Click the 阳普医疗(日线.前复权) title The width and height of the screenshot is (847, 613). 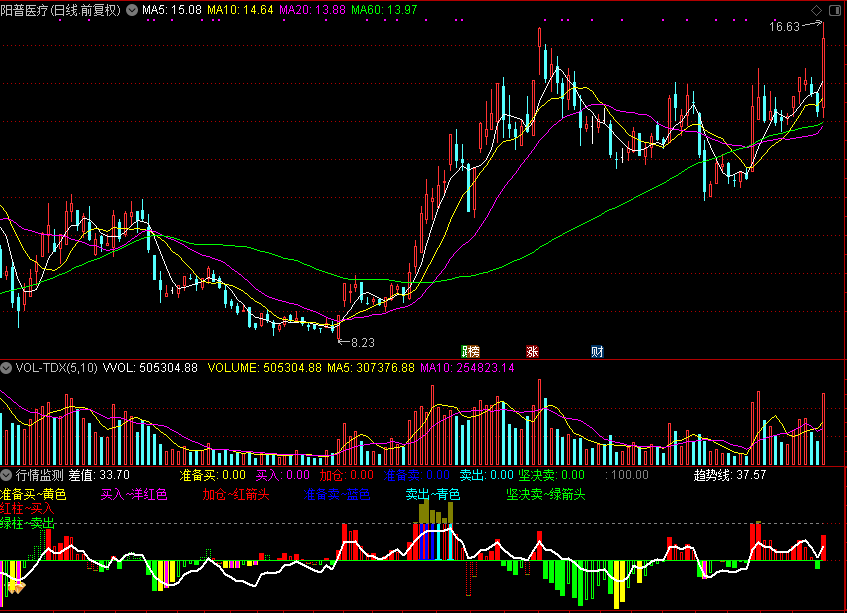[x=61, y=10]
